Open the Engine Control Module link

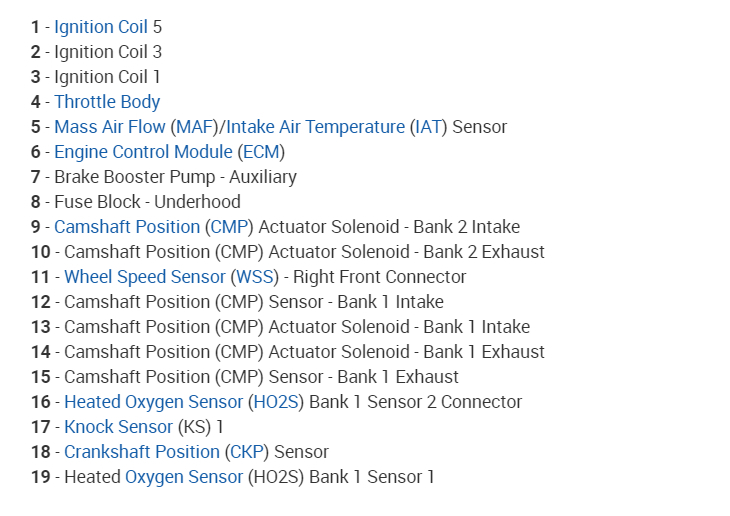[143, 152]
